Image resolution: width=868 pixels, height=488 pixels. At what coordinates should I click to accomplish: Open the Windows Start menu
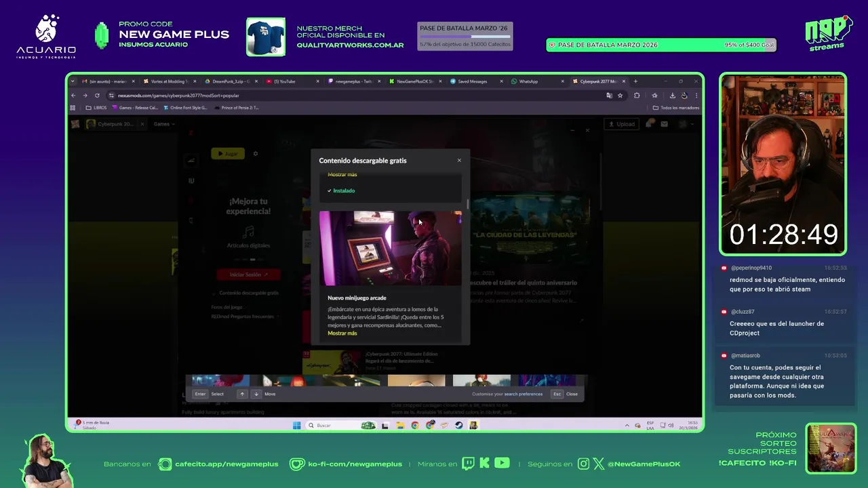click(x=296, y=426)
